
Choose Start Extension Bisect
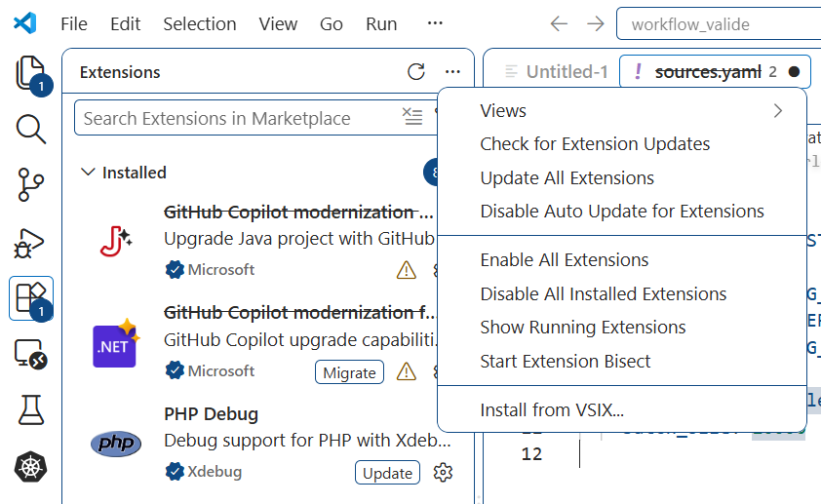coord(621,361)
